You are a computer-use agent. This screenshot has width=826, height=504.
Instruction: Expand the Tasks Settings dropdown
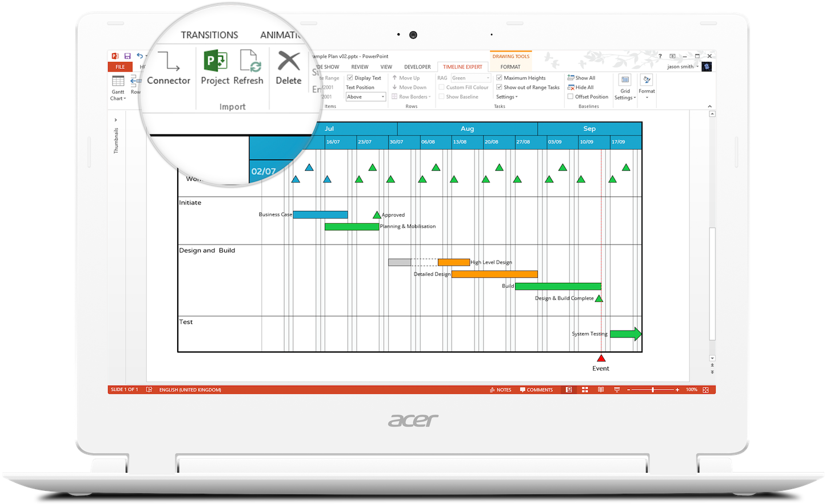coord(507,97)
